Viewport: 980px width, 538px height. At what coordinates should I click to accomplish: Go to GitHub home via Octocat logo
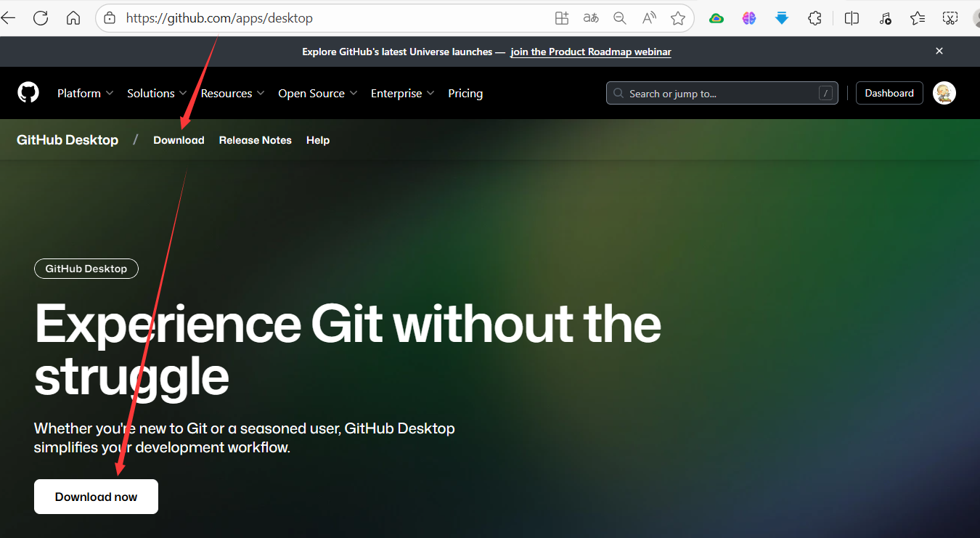coord(28,92)
